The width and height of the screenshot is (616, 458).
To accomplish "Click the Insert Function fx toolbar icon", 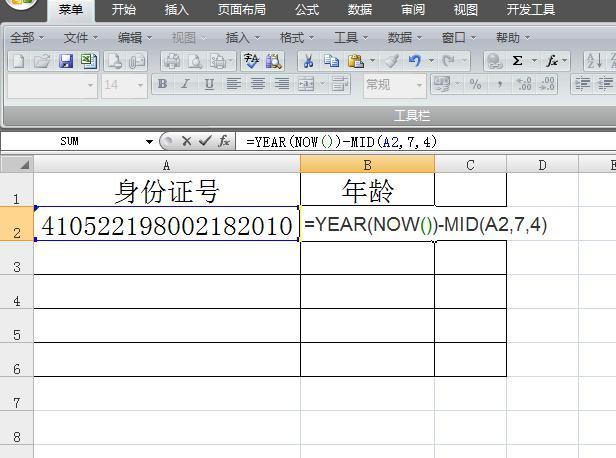I will 552,61.
